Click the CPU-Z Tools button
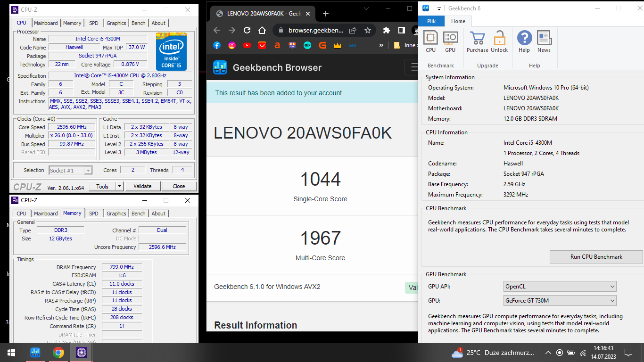This screenshot has height=362, width=644. point(102,186)
